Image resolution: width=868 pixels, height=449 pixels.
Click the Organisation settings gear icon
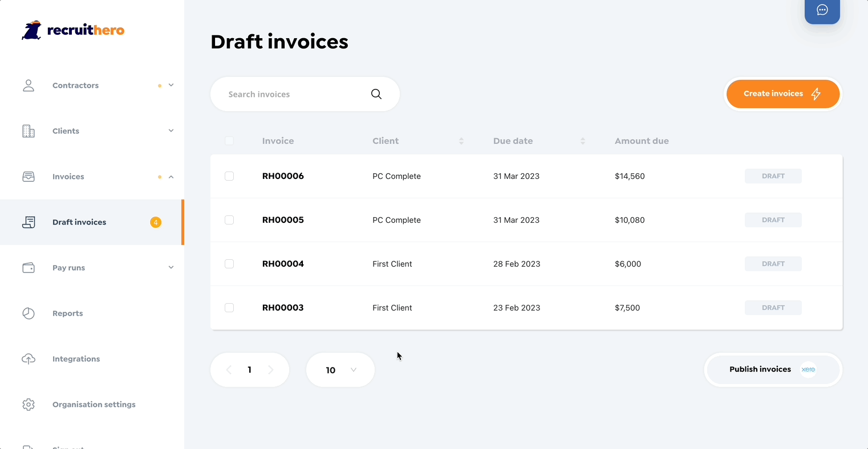[29, 405]
